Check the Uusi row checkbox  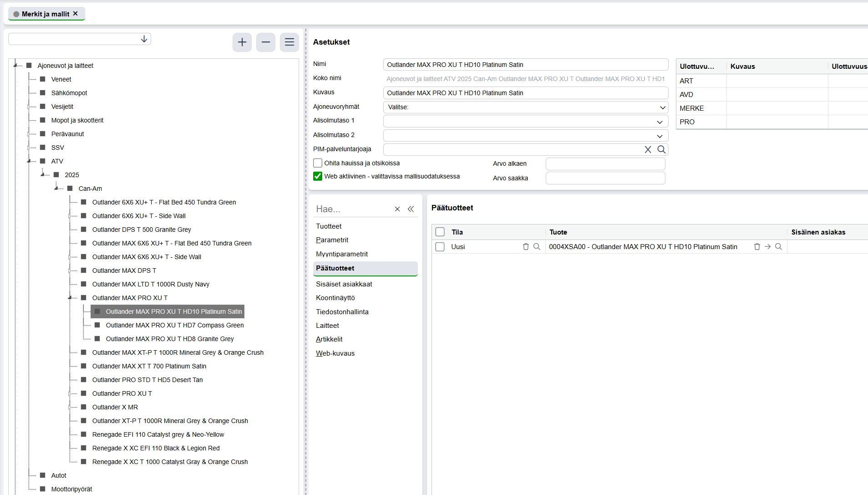440,247
